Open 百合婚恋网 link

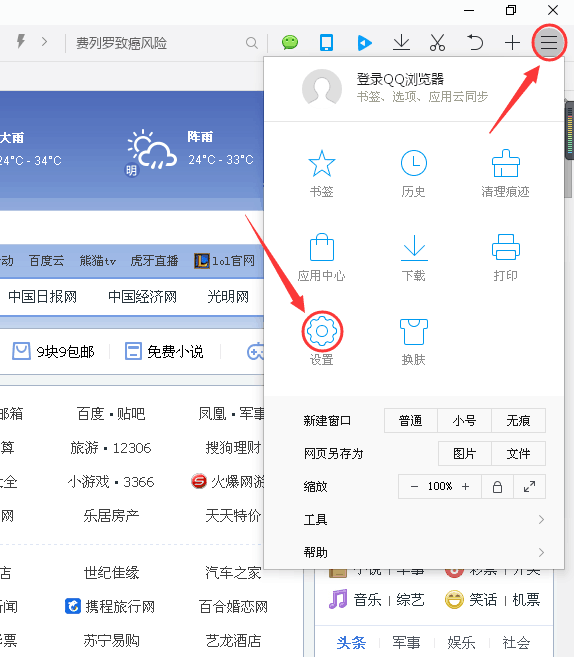point(233,606)
